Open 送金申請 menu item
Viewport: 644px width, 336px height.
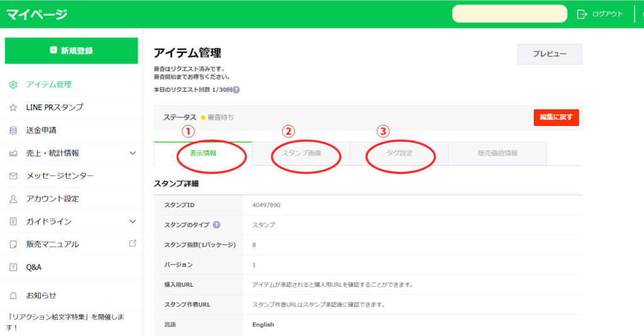[41, 131]
